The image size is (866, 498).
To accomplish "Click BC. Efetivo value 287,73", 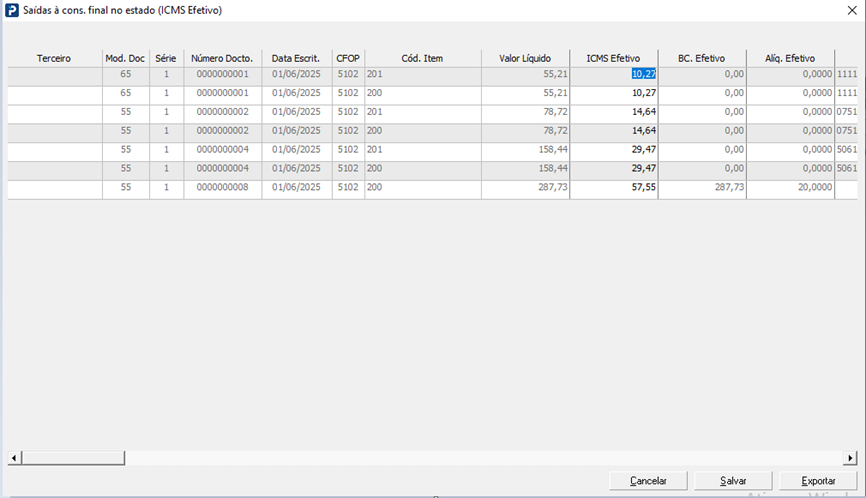I will [x=702, y=187].
